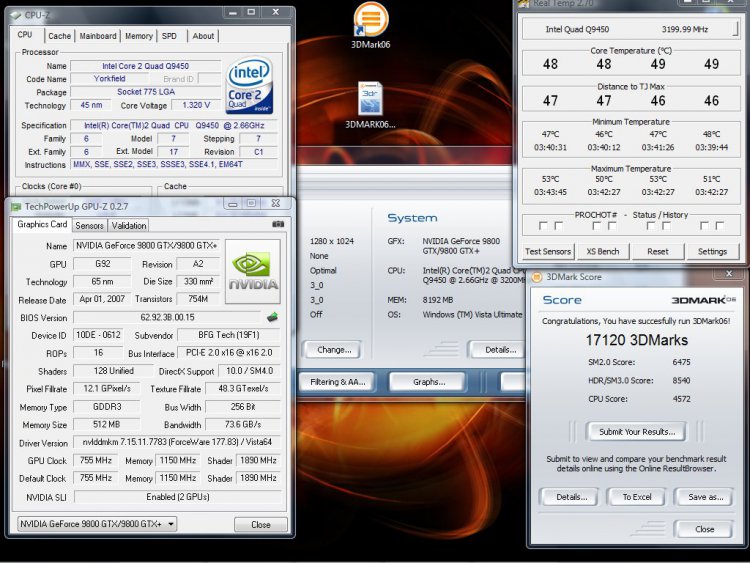
Task: Click the Reset button in Real Temp
Action: pyautogui.click(x=658, y=251)
